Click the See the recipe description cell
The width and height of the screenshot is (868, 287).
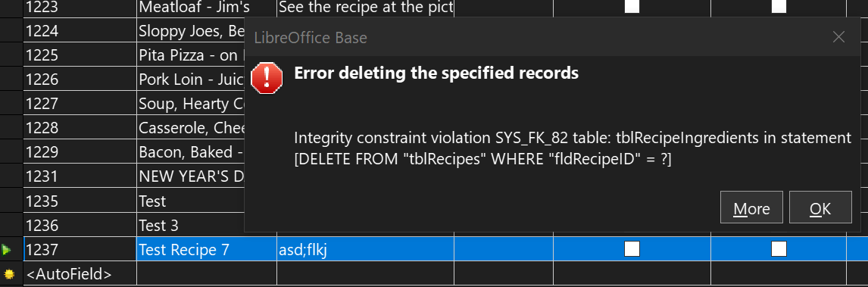365,7
